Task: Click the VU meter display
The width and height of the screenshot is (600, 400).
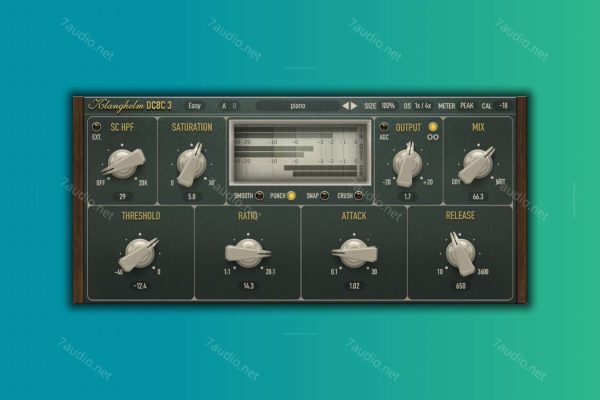Action: tap(300, 153)
